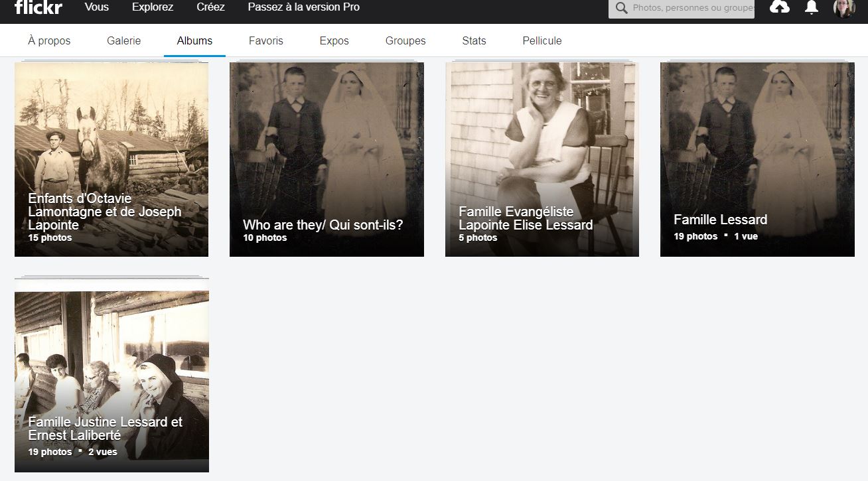View the Stats tab

(474, 40)
